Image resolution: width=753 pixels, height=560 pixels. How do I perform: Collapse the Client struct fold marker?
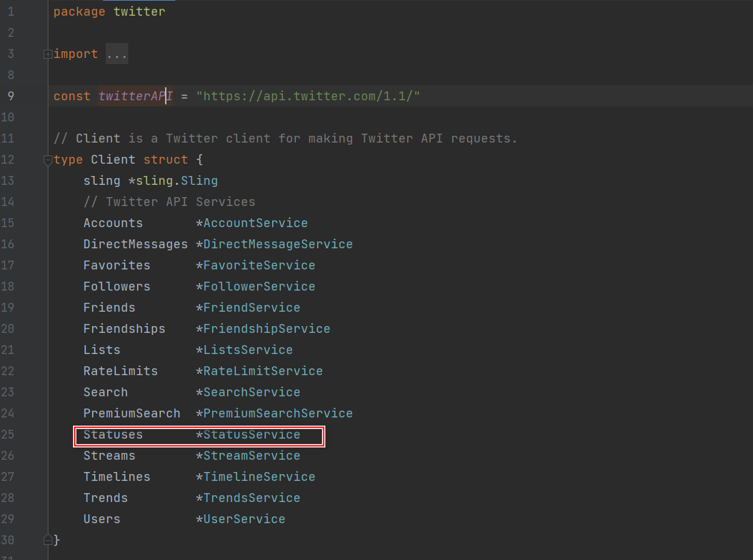pos(48,160)
